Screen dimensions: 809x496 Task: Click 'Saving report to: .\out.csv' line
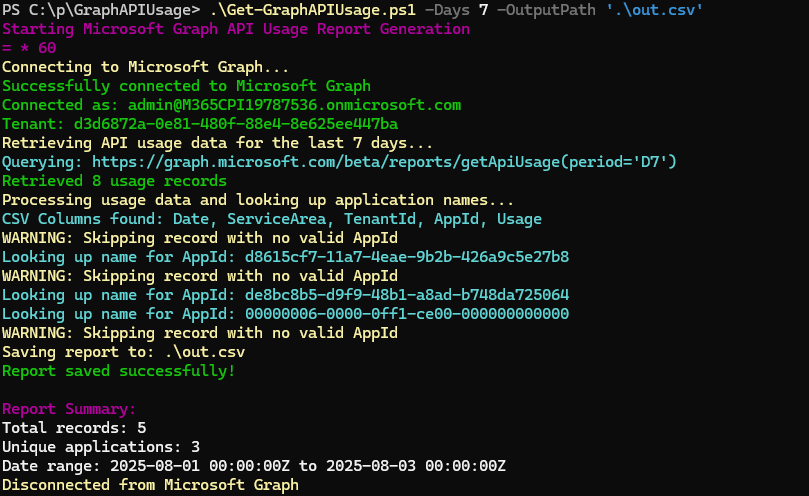[x=123, y=352]
